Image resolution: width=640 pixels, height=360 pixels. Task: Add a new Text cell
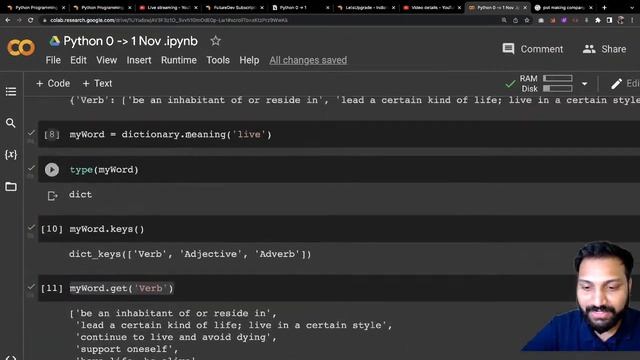pyautogui.click(x=97, y=83)
